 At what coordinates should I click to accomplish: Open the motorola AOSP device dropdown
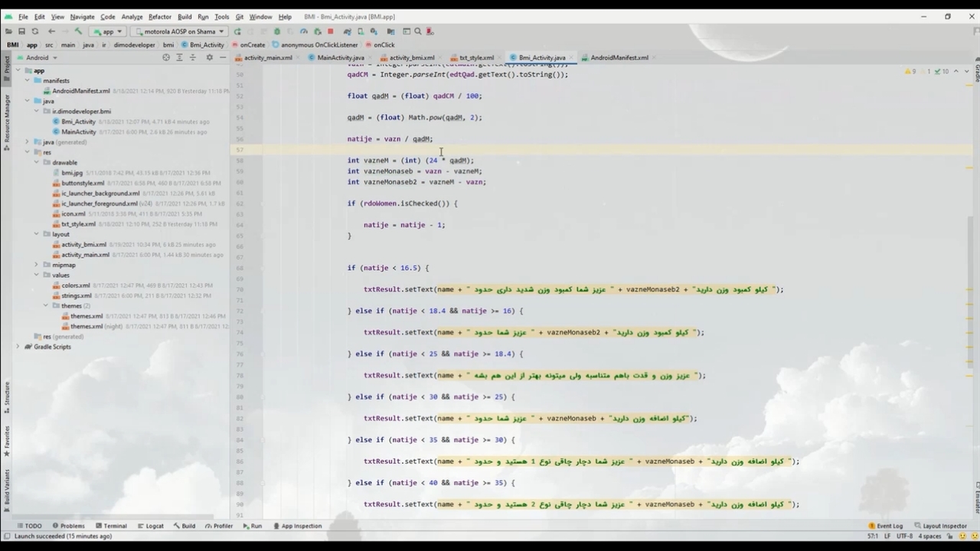click(x=178, y=31)
